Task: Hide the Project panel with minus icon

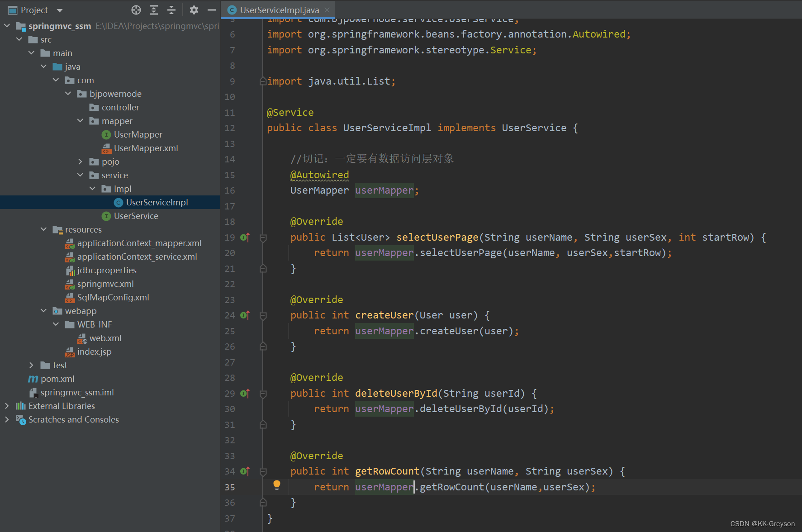Action: (211, 10)
